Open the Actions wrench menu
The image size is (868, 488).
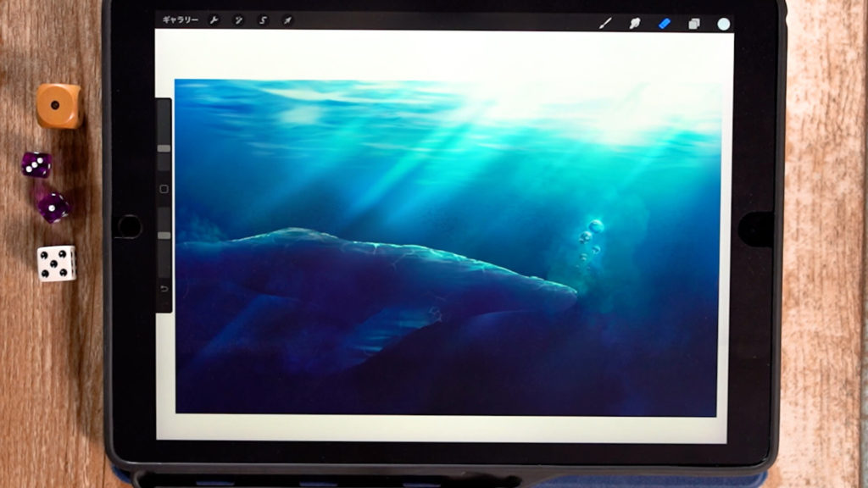[x=214, y=20]
